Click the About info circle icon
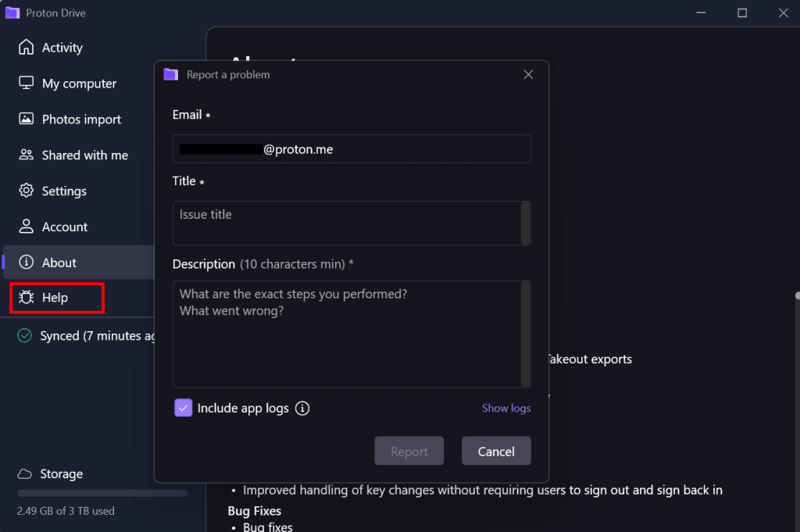The height and width of the screenshot is (532, 800). [26, 262]
